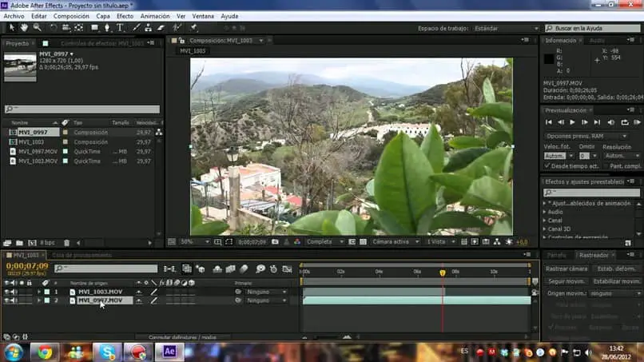
Task: Create a new folder in Project panel
Action: 18,242
